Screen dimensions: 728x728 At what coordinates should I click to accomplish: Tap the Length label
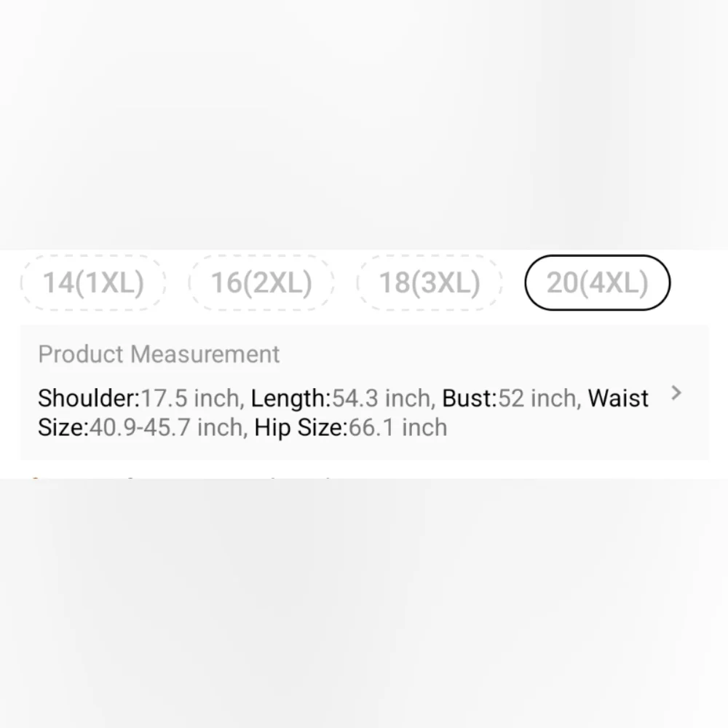(x=290, y=398)
